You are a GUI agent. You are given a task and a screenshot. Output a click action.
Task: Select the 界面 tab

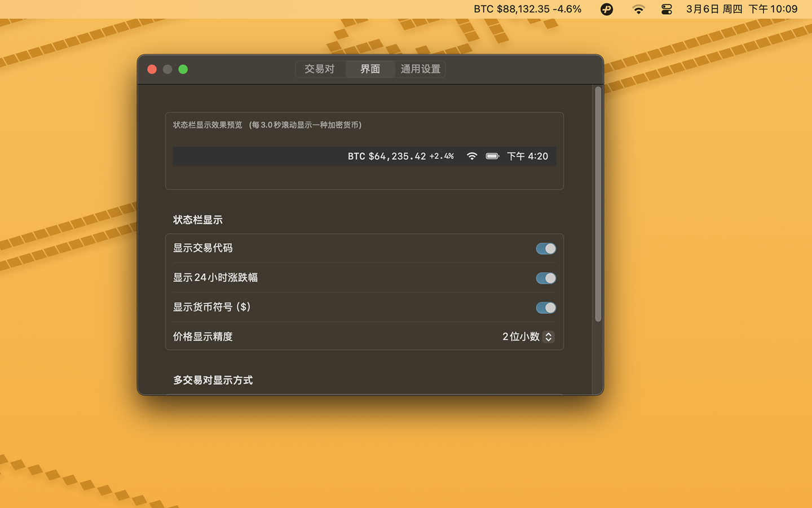pyautogui.click(x=370, y=69)
